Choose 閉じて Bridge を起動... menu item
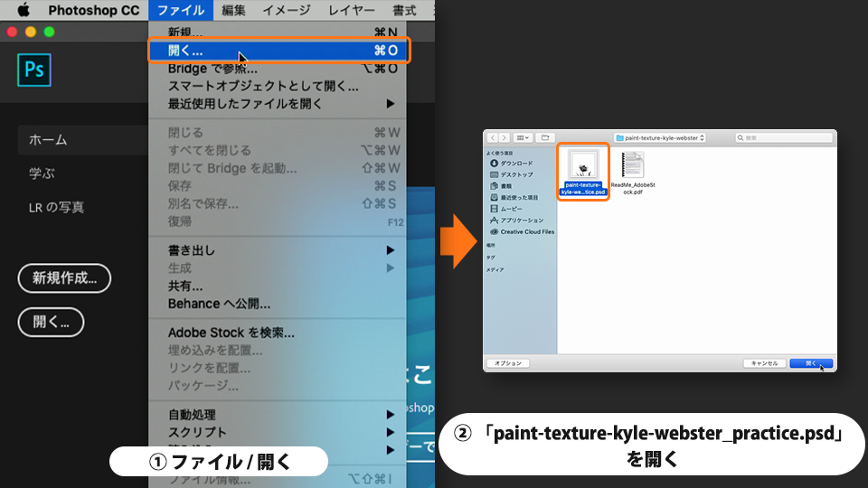The height and width of the screenshot is (488, 868). tap(278, 168)
